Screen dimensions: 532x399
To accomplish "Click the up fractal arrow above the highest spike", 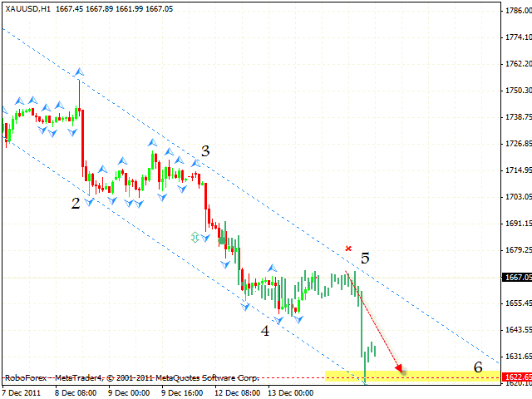I will pos(80,72).
